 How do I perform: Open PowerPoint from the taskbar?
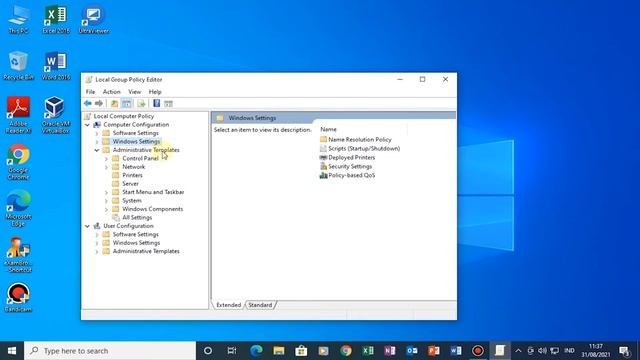point(434,351)
